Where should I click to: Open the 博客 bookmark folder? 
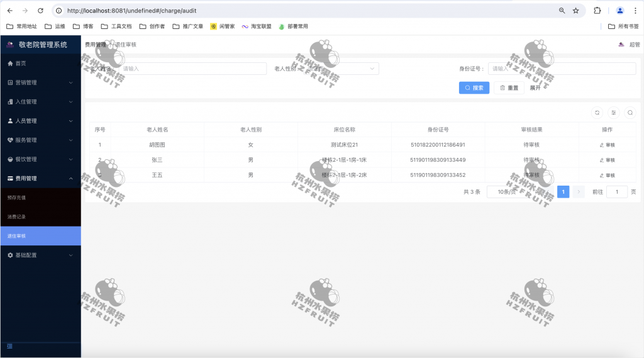coord(83,26)
